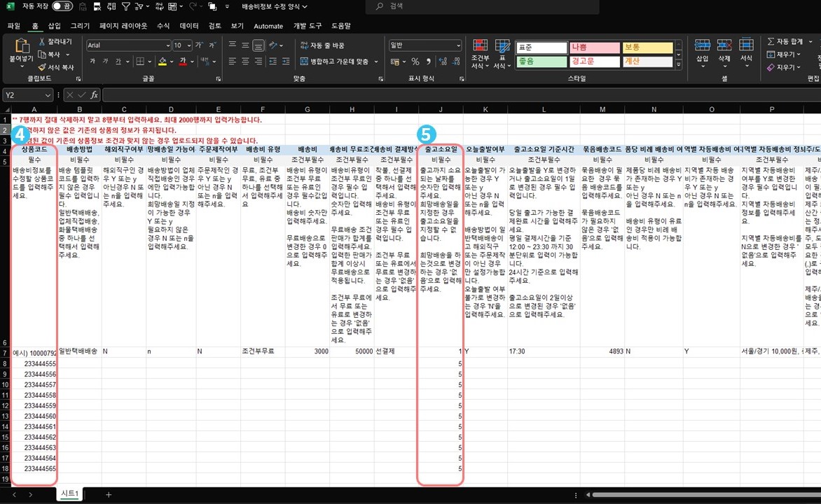
Task: Open the 파일 menu tab
Action: (x=13, y=26)
